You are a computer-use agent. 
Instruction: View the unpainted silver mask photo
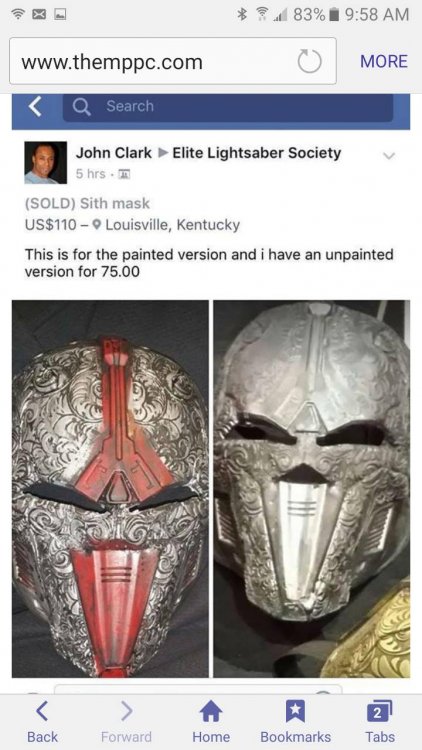[x=312, y=488]
